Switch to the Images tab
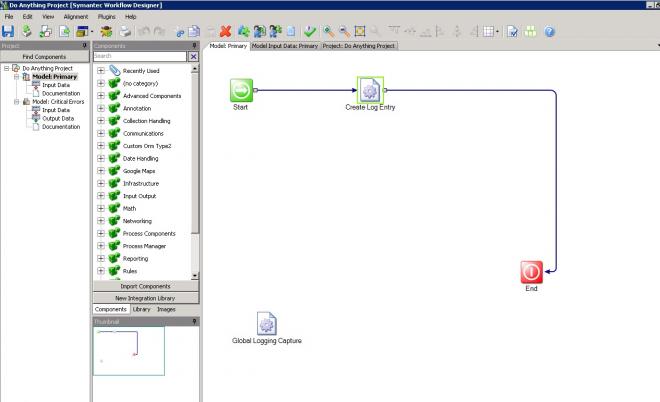 tap(166, 309)
